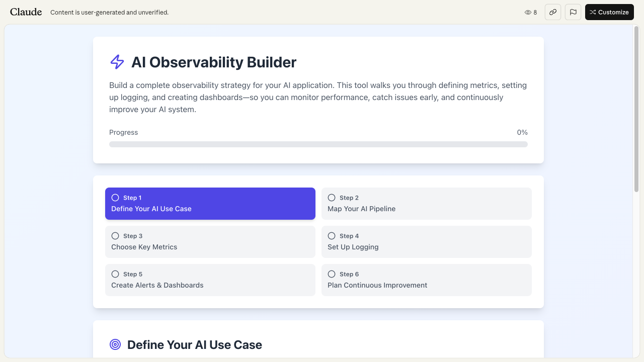Click the eye views count icon
The image size is (644, 362).
pos(528,13)
